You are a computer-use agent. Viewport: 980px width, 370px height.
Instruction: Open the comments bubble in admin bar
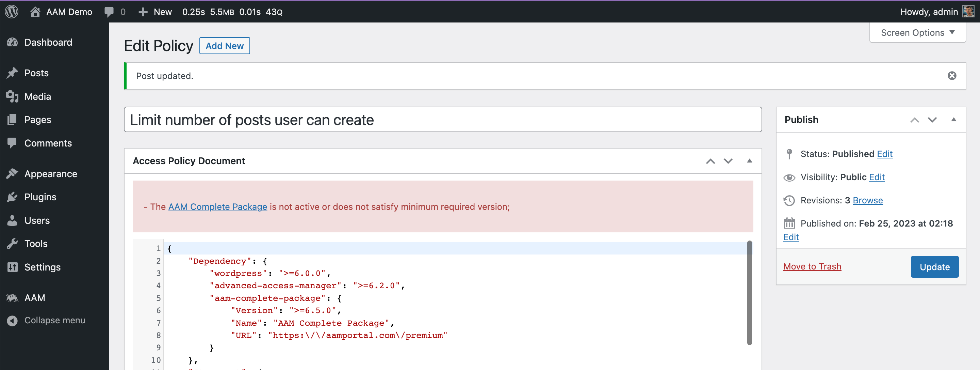tap(109, 12)
